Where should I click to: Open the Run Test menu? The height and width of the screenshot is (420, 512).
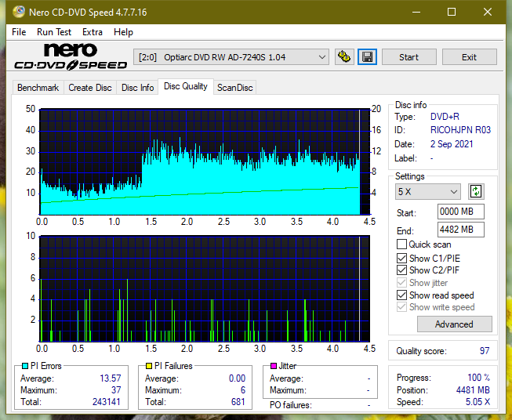point(54,32)
